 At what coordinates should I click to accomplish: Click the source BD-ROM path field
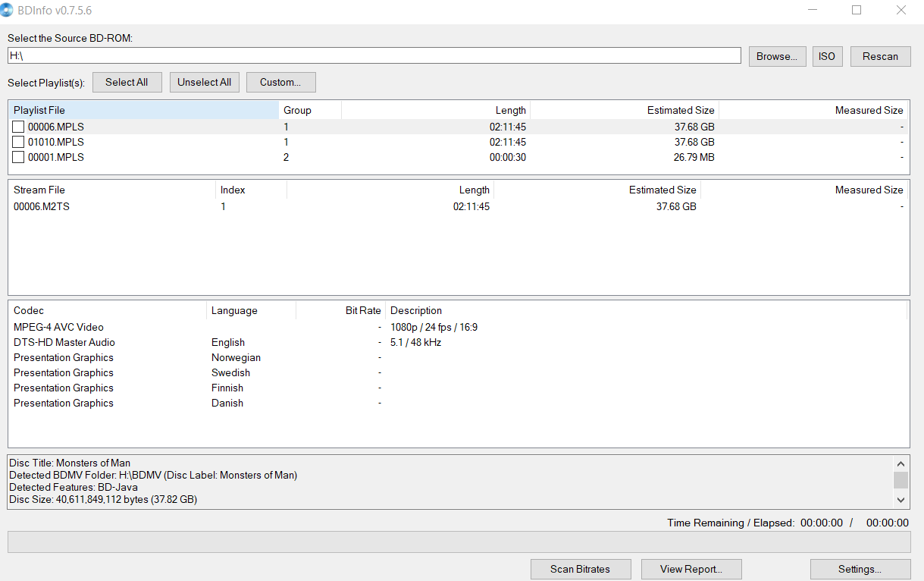[x=374, y=55]
